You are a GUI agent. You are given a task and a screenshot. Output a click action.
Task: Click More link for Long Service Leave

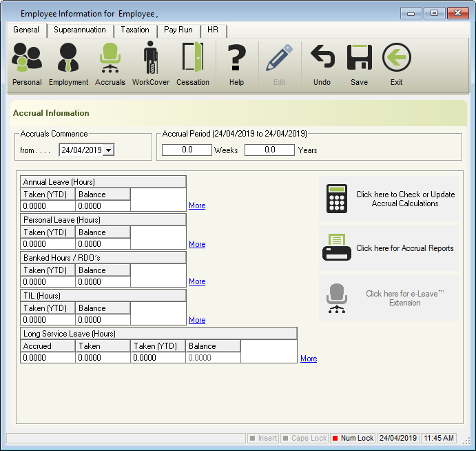(309, 359)
